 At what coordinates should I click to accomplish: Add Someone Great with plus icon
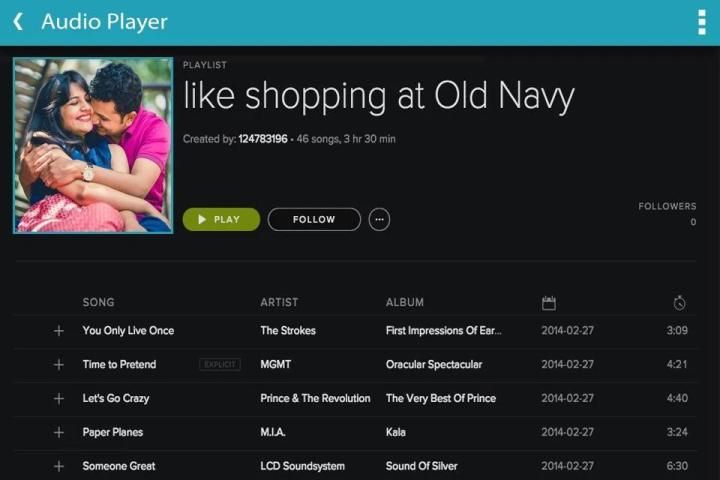[x=58, y=466]
